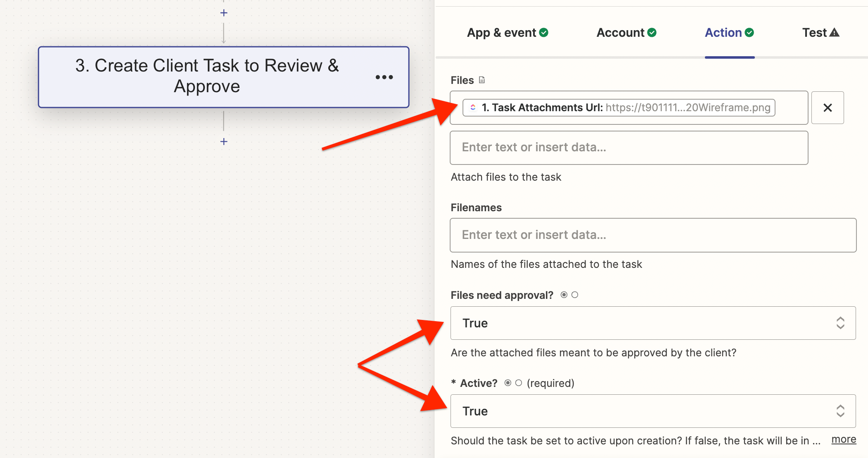Select first radio option for Files need approval
This screenshot has width=868, height=458.
[564, 295]
